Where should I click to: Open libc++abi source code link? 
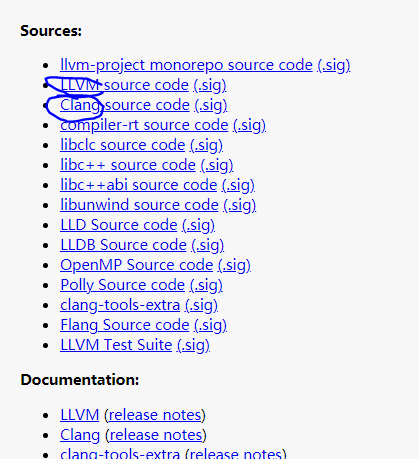point(139,185)
